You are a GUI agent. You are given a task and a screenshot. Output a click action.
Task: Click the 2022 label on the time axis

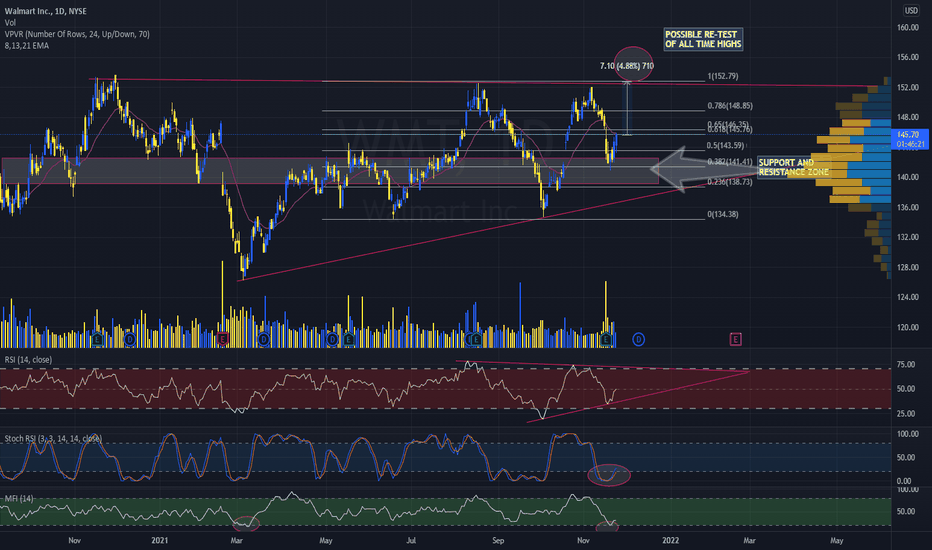(x=670, y=540)
